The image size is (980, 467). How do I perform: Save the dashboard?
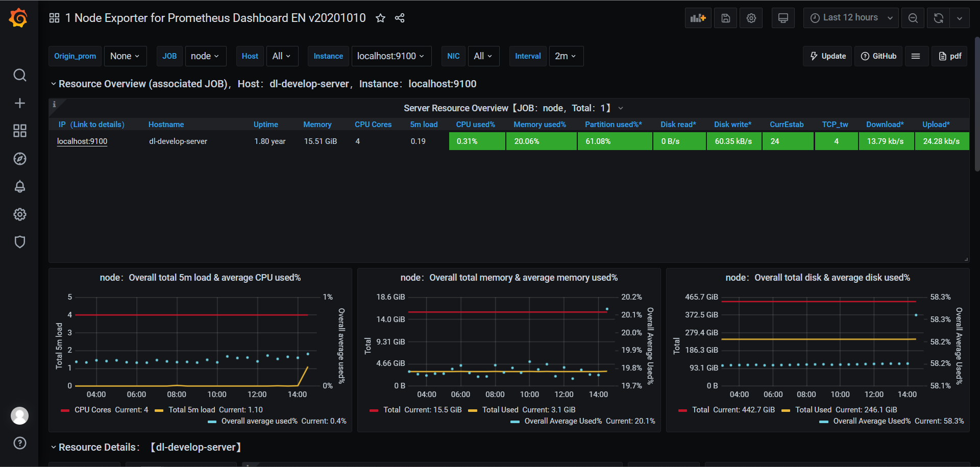pos(725,18)
